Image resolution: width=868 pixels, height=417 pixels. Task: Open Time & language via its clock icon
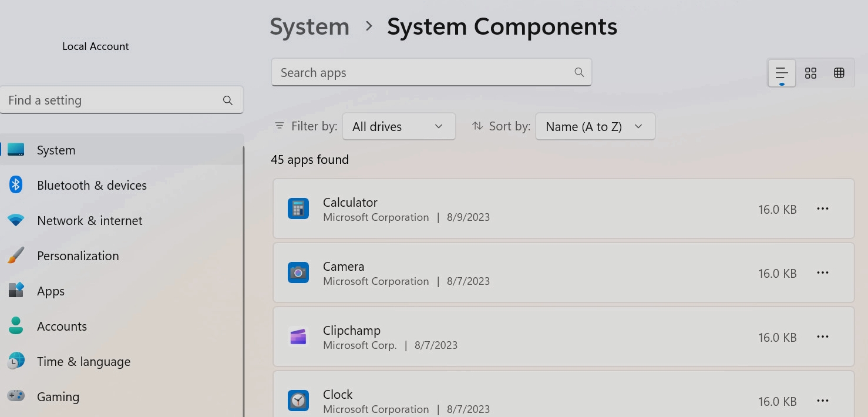pos(16,361)
